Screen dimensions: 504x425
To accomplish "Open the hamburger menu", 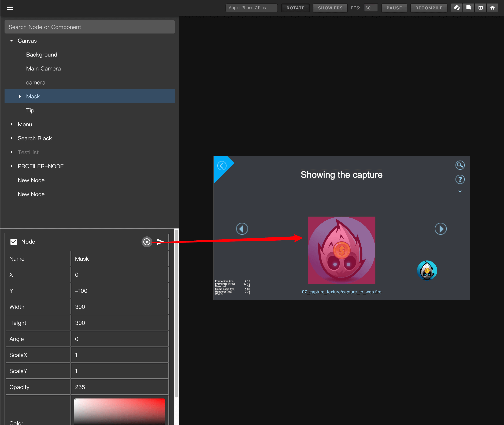I will (10, 8).
